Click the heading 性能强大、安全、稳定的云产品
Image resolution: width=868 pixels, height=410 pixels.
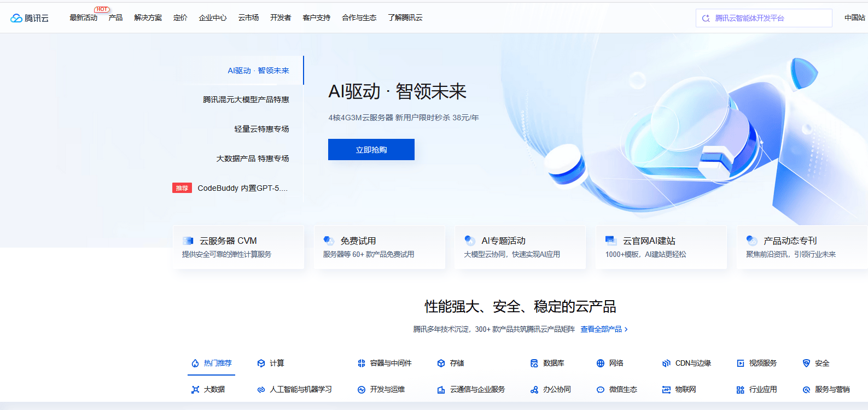click(x=520, y=307)
